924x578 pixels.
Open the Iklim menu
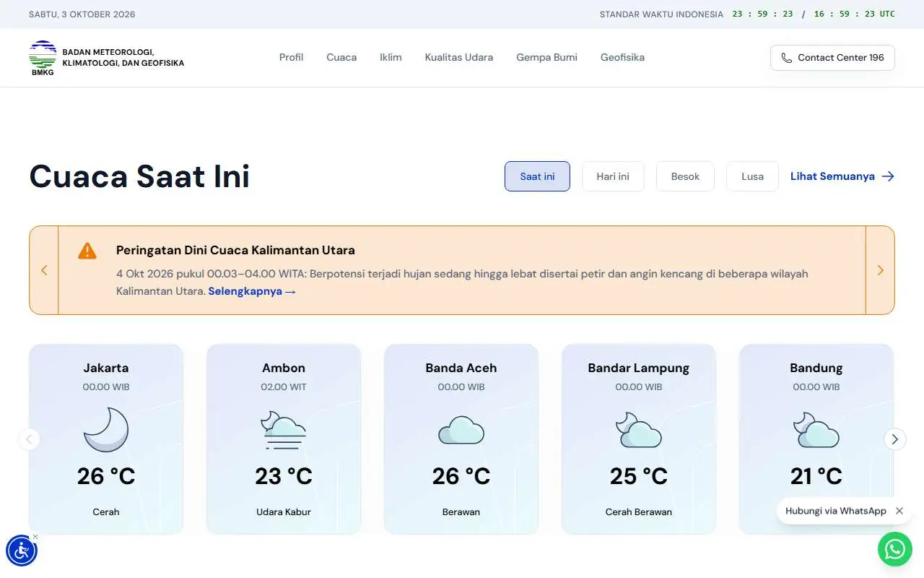[x=391, y=57]
